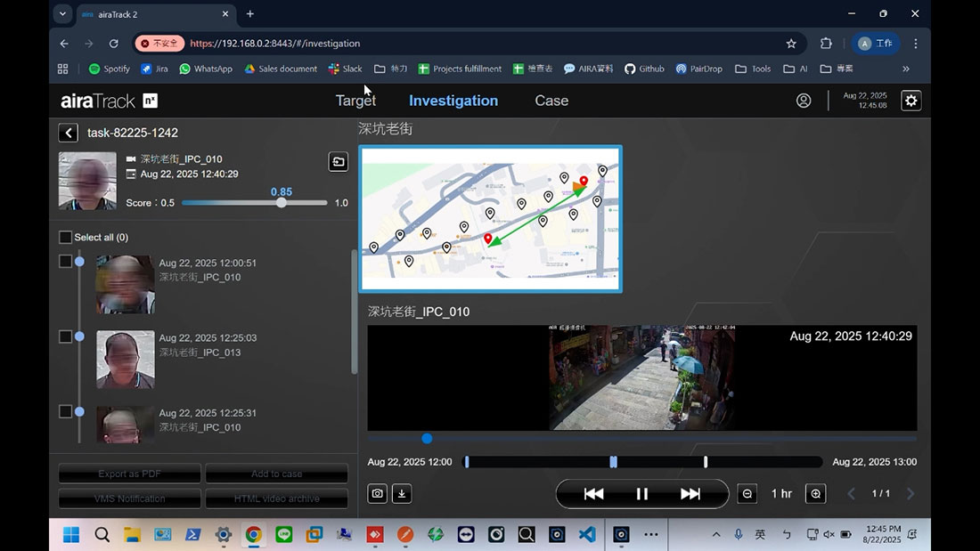
Task: Click the back arrow beside task-82225-1242
Action: click(69, 133)
